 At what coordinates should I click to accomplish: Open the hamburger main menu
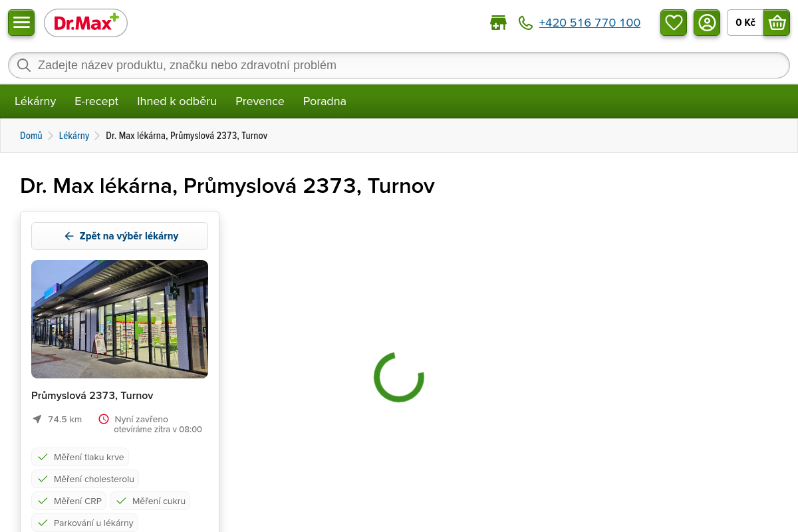coord(21,23)
